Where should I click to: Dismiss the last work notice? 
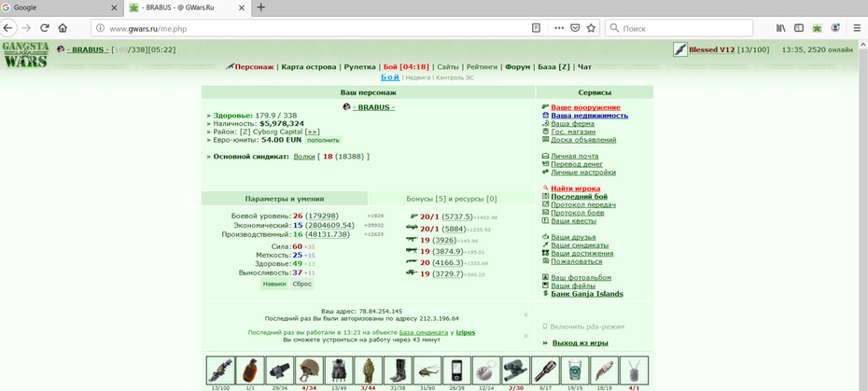(525, 336)
